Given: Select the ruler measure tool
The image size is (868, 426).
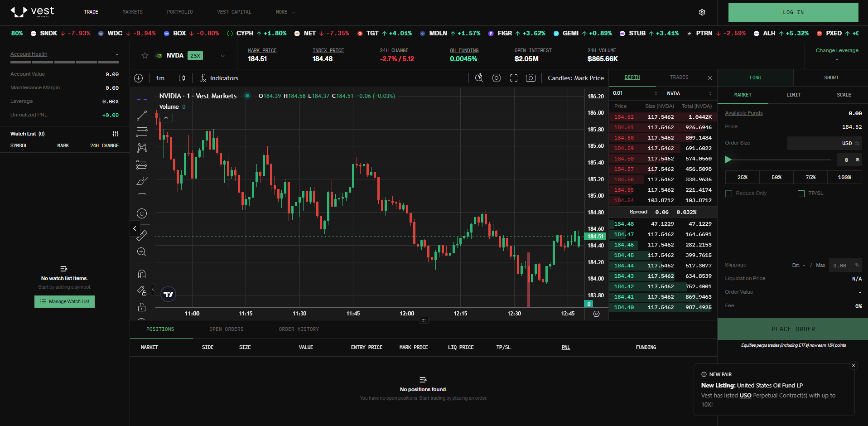Looking at the screenshot, I should (142, 235).
